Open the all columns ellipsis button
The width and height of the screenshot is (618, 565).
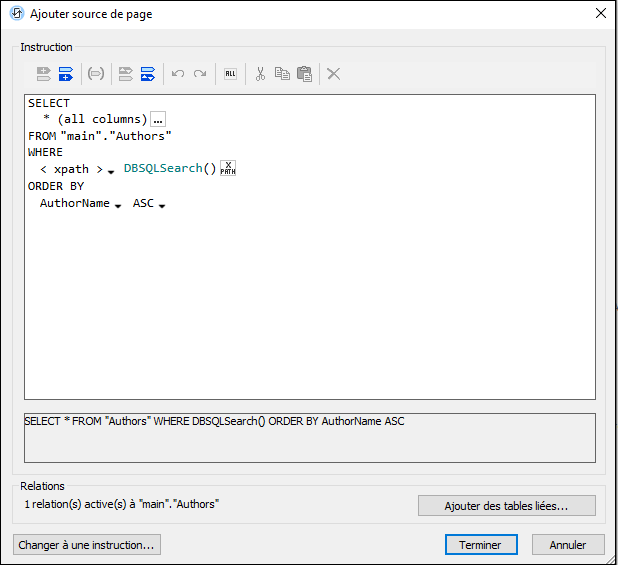(158, 119)
